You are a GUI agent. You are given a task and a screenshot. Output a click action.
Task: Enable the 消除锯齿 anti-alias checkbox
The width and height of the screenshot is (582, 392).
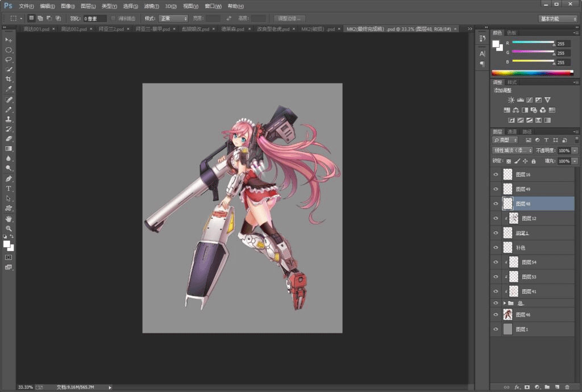pos(113,19)
